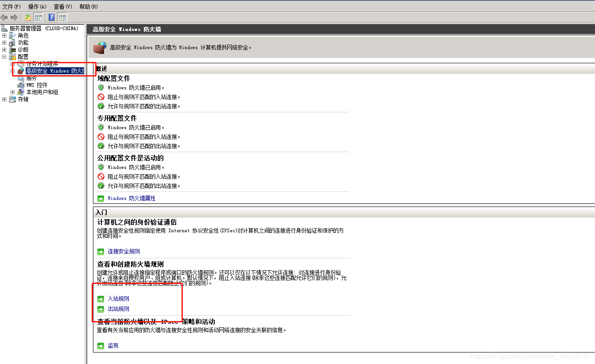The height and width of the screenshot is (364, 595).
Task: Open the 帮助(H) menu
Action: [x=89, y=7]
